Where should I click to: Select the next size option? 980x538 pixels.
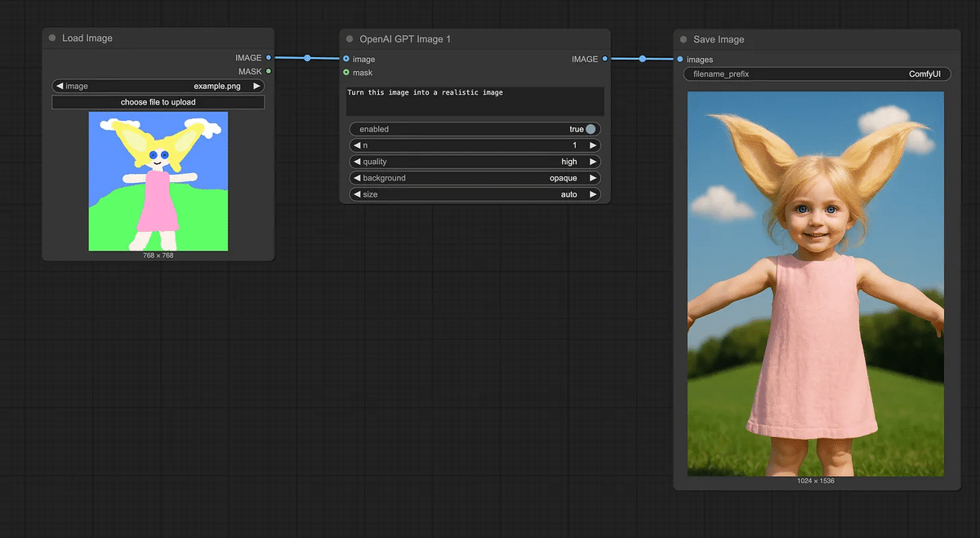[x=594, y=194]
